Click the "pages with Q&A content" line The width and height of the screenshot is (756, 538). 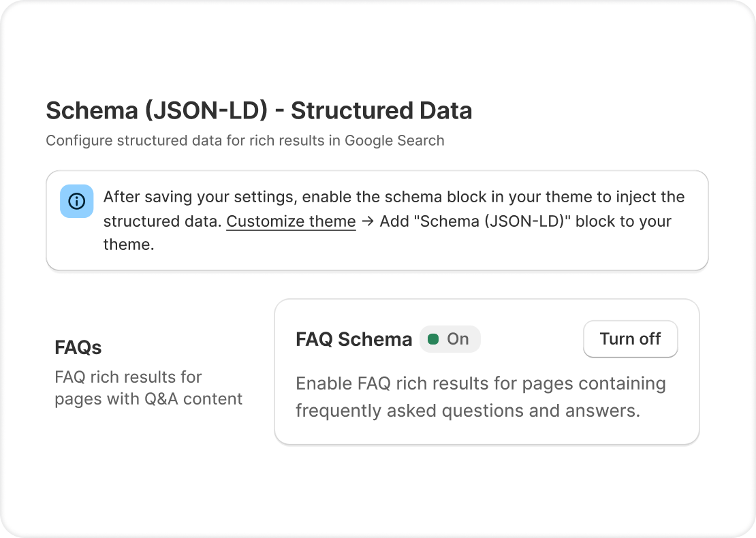pos(148,398)
